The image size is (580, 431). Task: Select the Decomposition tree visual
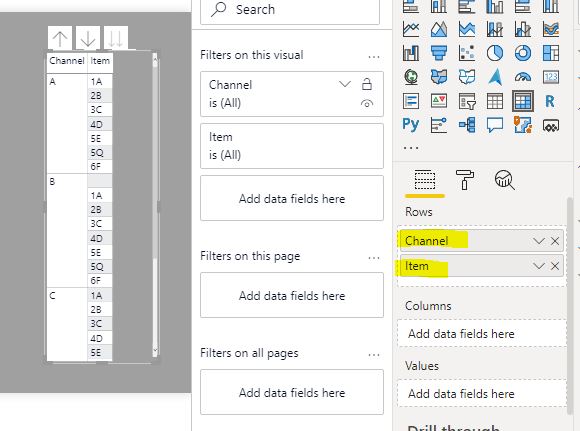coord(467,125)
